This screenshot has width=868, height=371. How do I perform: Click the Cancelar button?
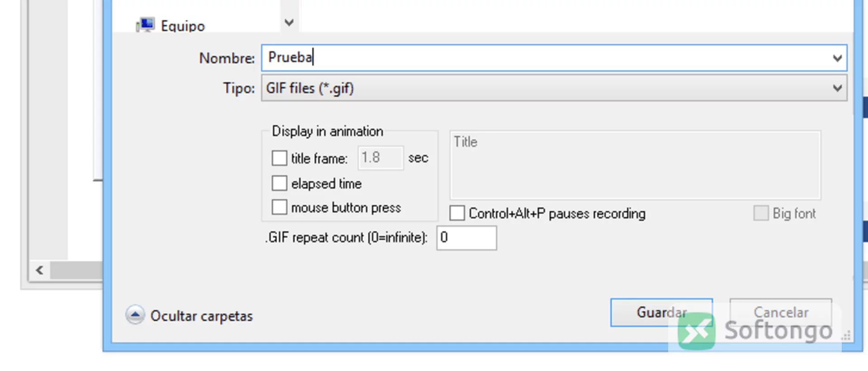click(781, 312)
